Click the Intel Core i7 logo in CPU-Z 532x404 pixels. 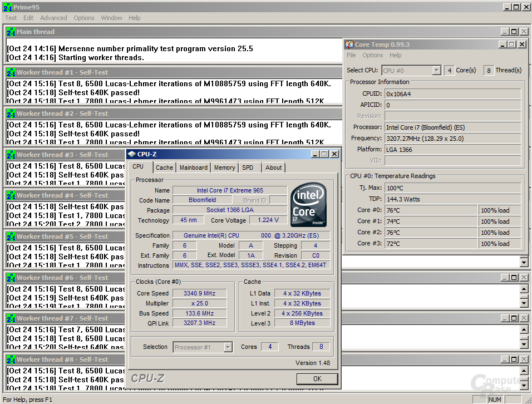[309, 205]
